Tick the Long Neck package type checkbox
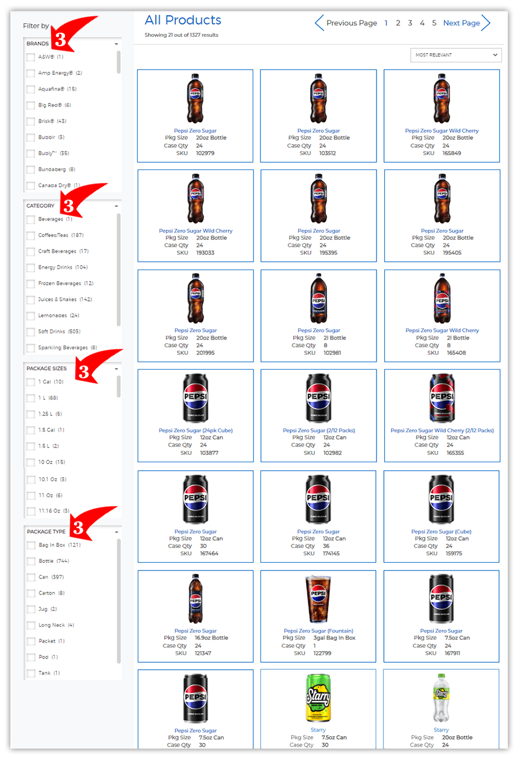 [31, 625]
